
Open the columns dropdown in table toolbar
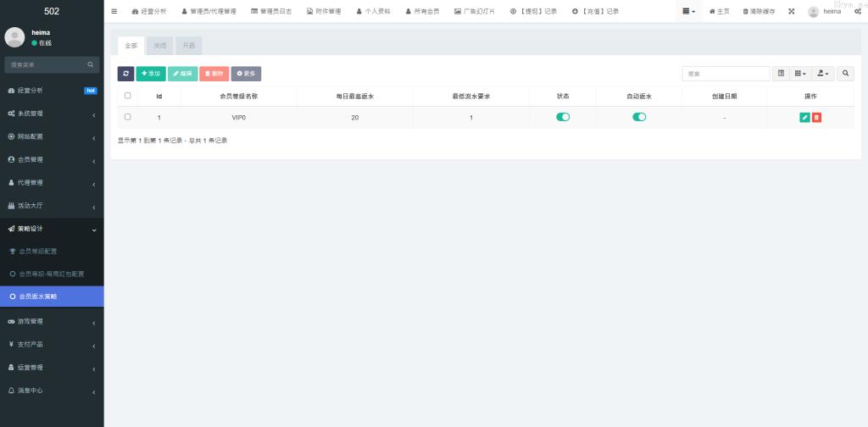[800, 74]
